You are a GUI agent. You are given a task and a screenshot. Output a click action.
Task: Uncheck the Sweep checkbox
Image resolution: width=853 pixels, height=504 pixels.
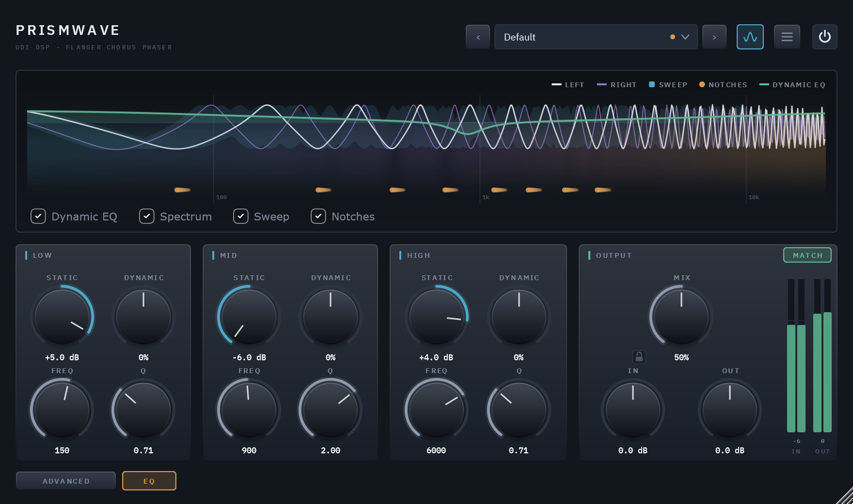[x=241, y=216]
